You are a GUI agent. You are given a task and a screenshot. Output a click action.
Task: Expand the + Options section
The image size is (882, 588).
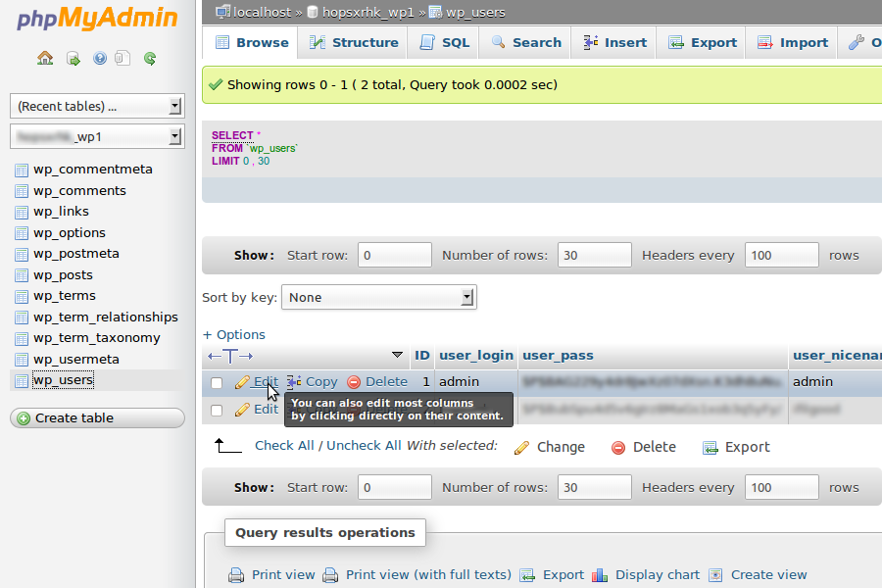(x=234, y=334)
